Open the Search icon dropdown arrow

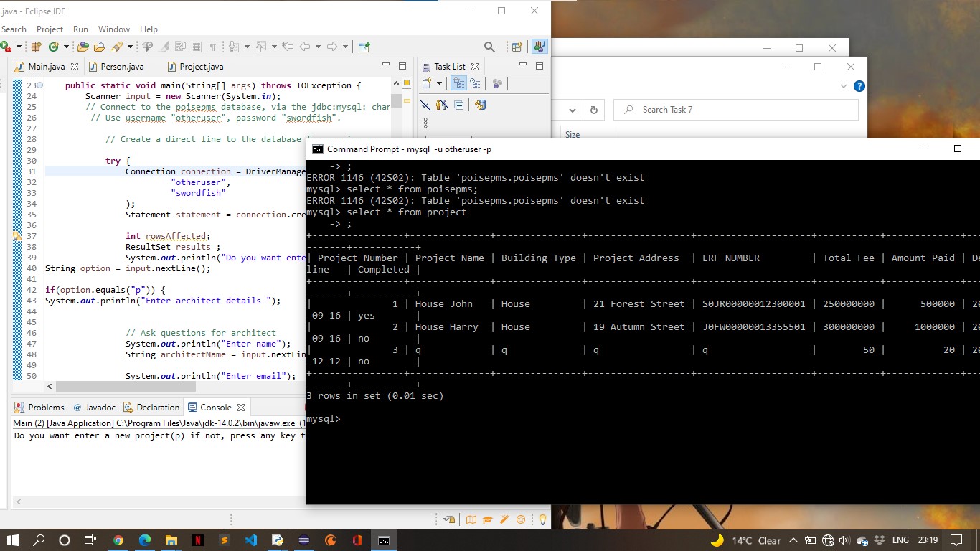pyautogui.click(x=130, y=47)
